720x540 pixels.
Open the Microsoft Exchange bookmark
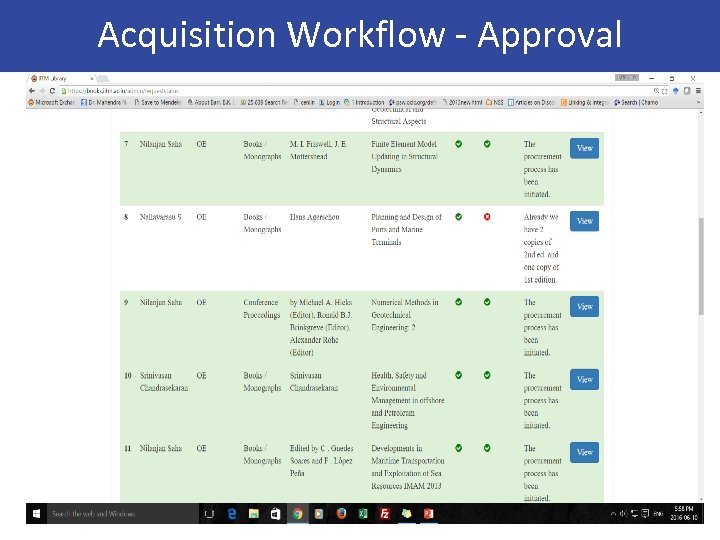click(51, 102)
